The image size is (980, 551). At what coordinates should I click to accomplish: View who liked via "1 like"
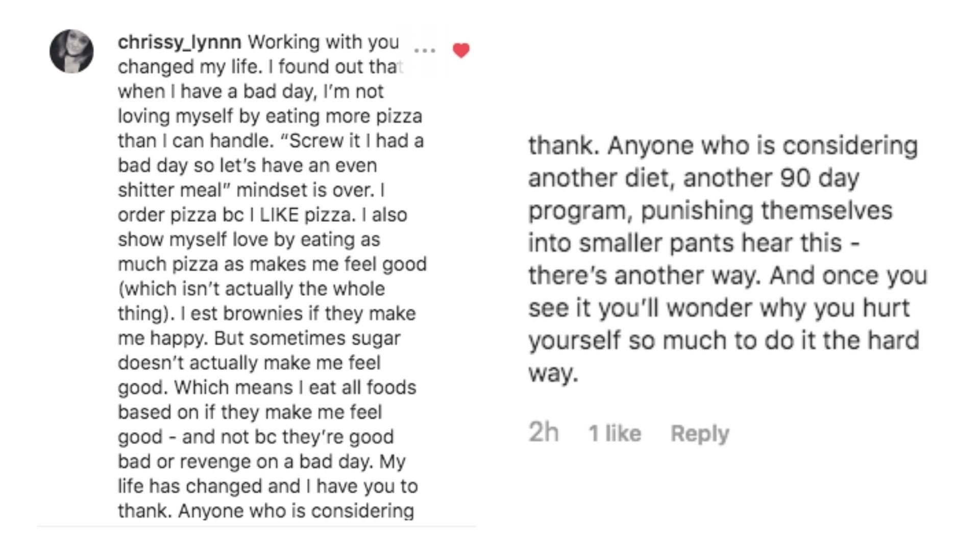(x=615, y=433)
